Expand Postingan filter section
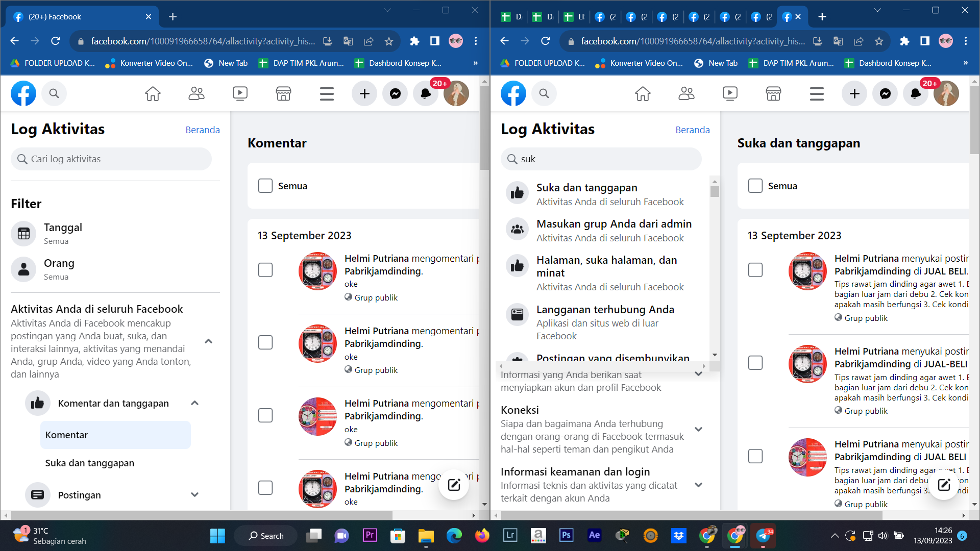 (194, 495)
